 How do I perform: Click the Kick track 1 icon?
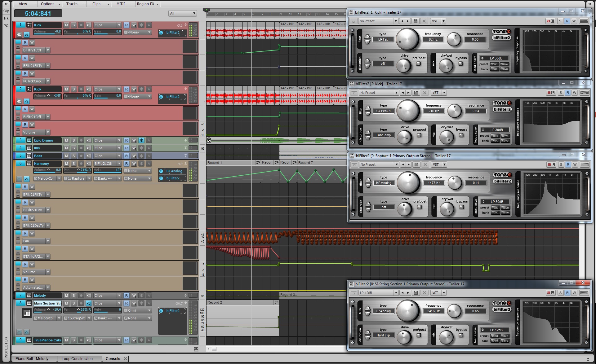point(29,25)
